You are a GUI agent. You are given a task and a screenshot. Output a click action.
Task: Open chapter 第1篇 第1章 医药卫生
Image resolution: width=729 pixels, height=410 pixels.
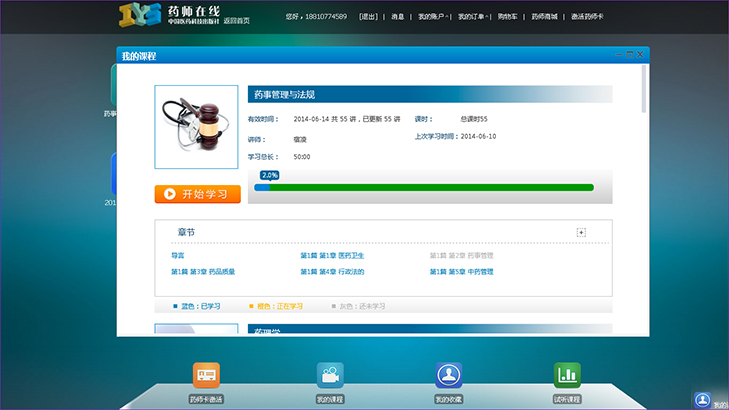pos(332,256)
